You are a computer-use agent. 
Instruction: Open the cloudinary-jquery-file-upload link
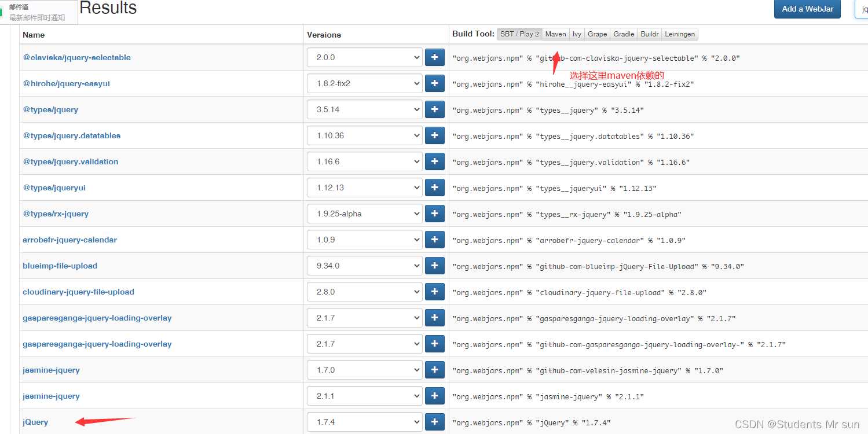tap(79, 292)
